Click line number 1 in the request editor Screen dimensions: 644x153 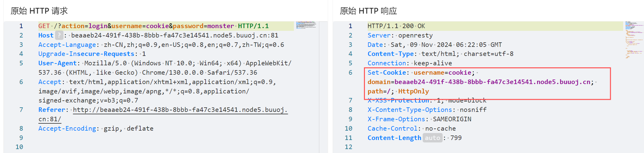tap(21, 26)
